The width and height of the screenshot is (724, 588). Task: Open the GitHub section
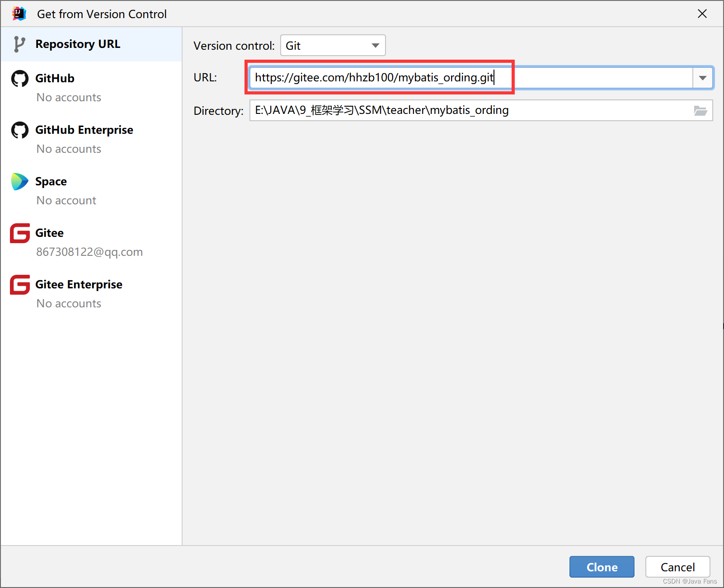[x=91, y=88]
